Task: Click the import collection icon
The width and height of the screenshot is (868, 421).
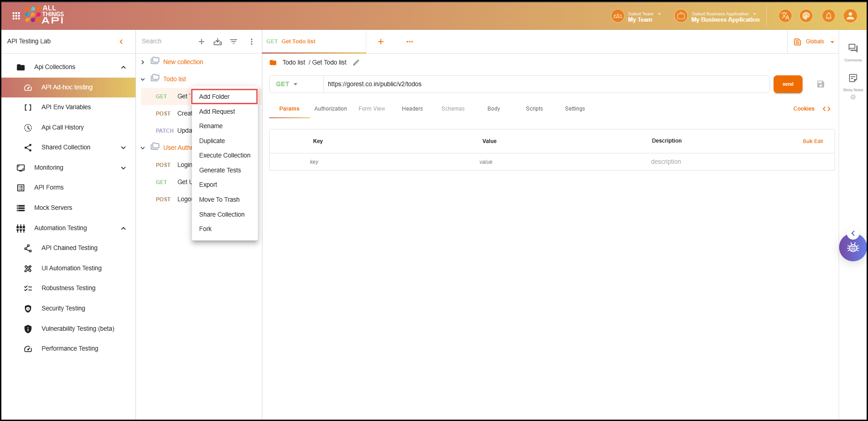Action: coord(218,42)
